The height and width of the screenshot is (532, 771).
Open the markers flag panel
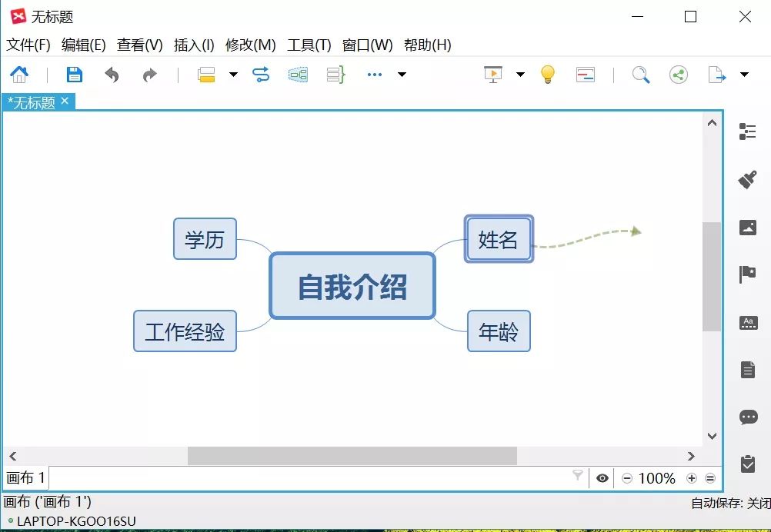point(747,274)
